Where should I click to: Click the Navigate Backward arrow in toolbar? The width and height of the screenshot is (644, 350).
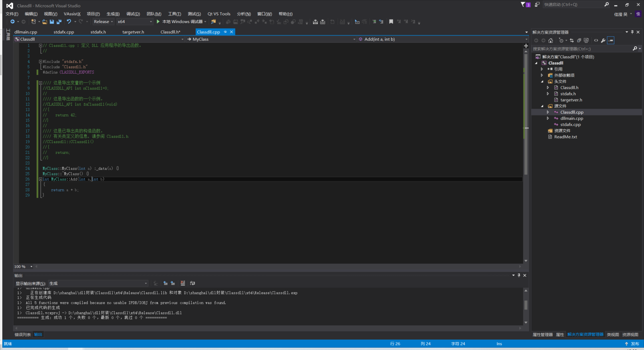[12, 22]
